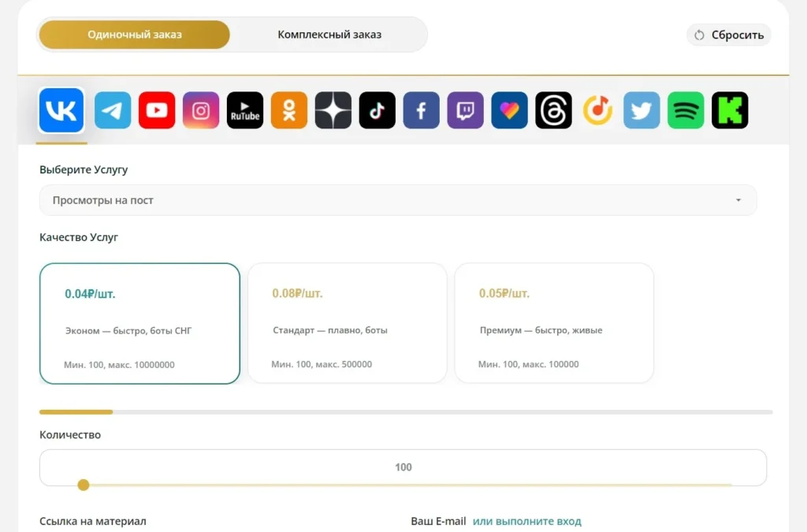Choose the Facebook icon

tap(422, 110)
